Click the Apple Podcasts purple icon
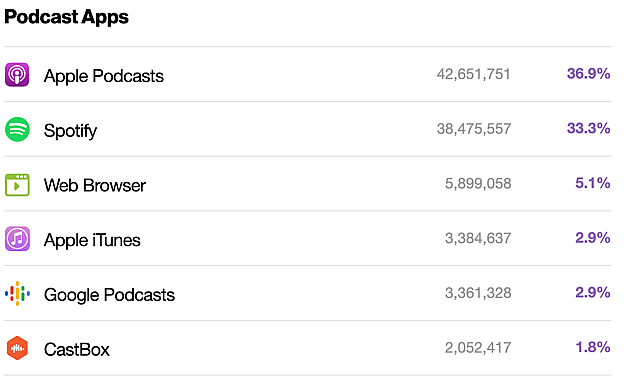Viewport: 640px width, 387px height. click(17, 75)
